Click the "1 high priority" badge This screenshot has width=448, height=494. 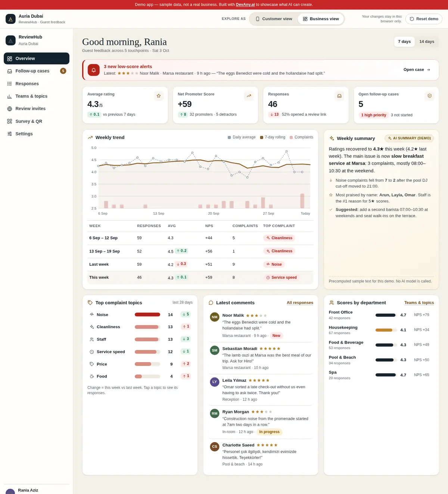tap(373, 115)
